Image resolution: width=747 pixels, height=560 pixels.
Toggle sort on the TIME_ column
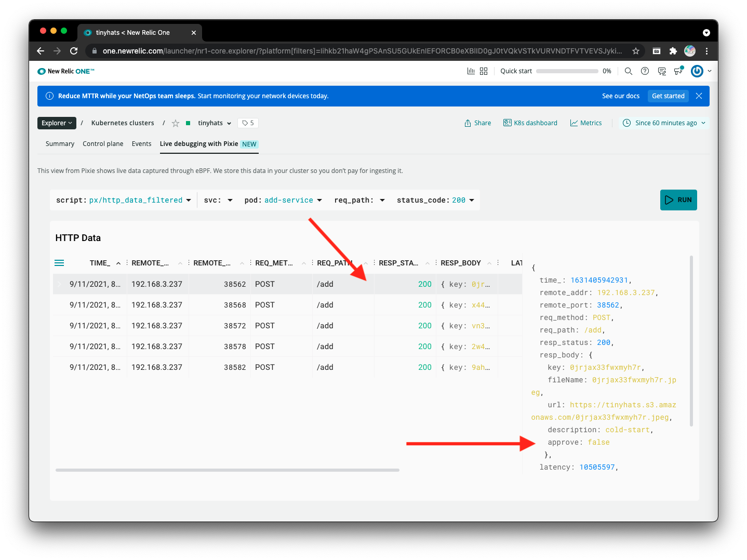pos(118,263)
